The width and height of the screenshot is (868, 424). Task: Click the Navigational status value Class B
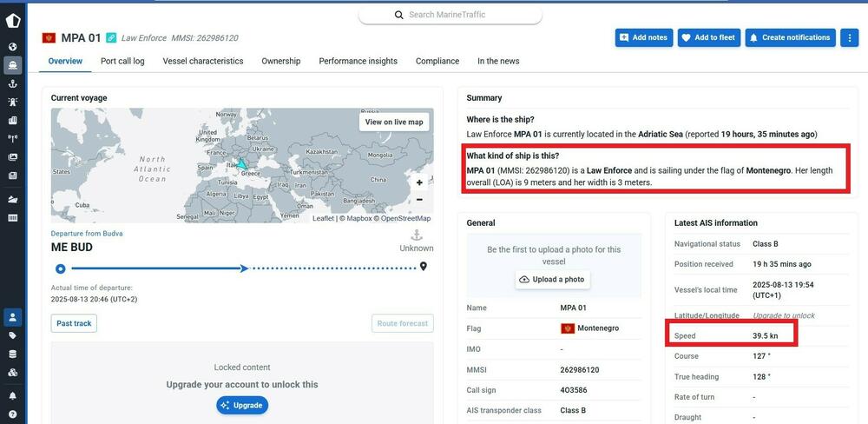pyautogui.click(x=766, y=244)
